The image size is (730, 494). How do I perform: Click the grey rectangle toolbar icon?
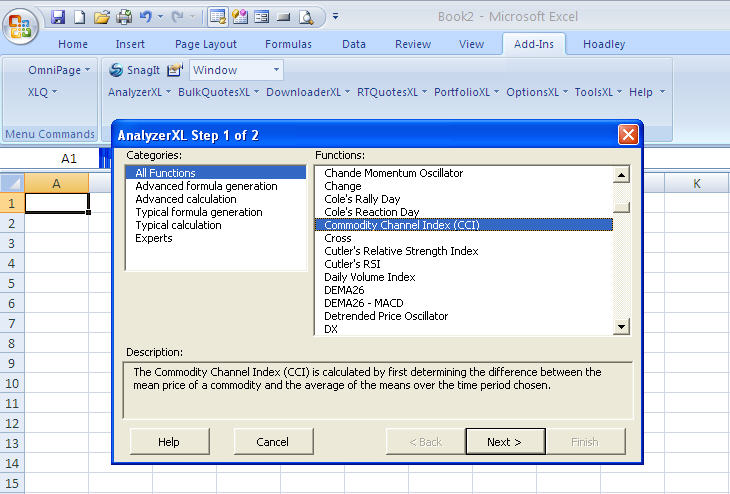[x=284, y=17]
